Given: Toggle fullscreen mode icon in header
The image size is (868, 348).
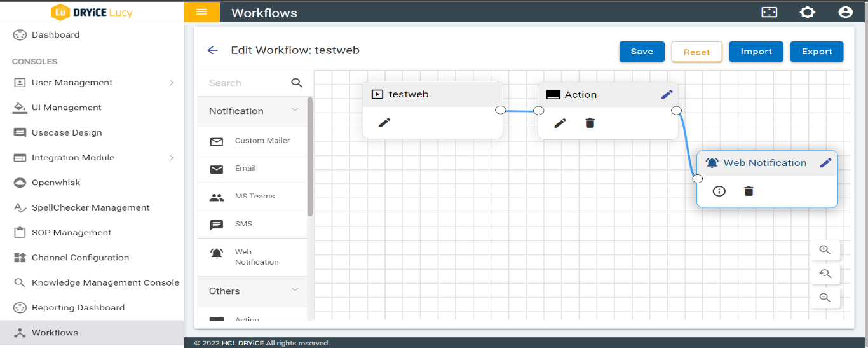Looking at the screenshot, I should point(770,12).
